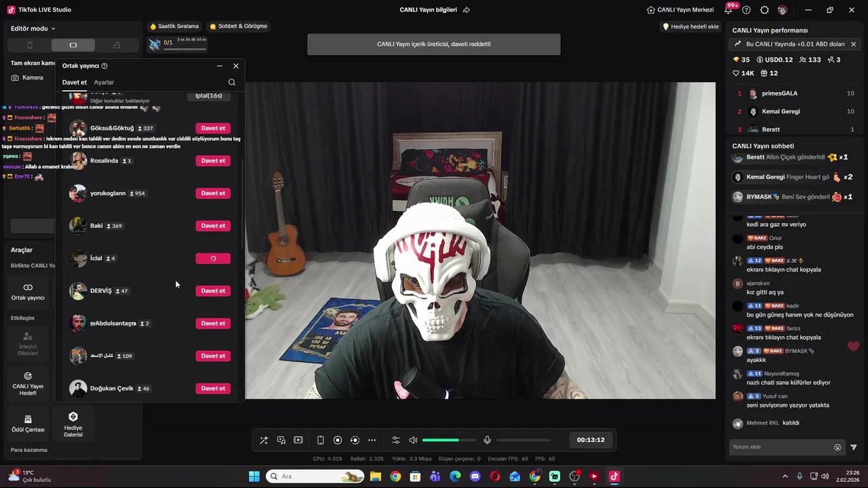The image size is (868, 488).
Task: Switch to landscape layout mode
Action: tap(73, 45)
